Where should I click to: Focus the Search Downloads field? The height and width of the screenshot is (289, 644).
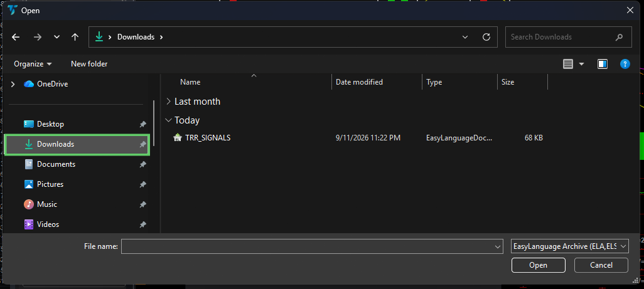[x=569, y=37]
